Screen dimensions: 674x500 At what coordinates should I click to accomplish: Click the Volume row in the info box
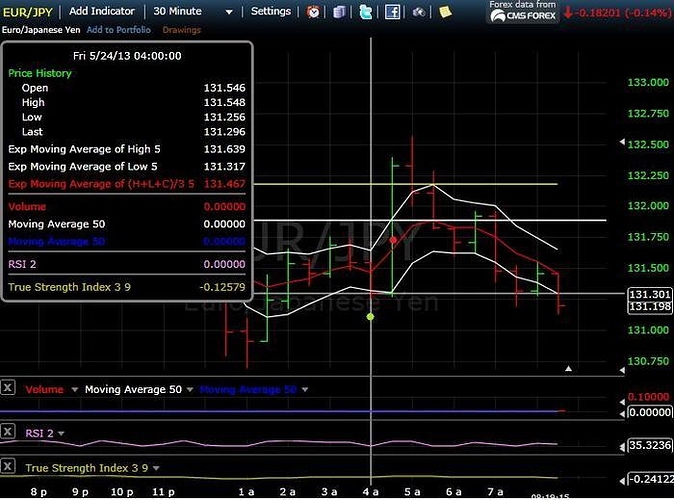[127, 207]
